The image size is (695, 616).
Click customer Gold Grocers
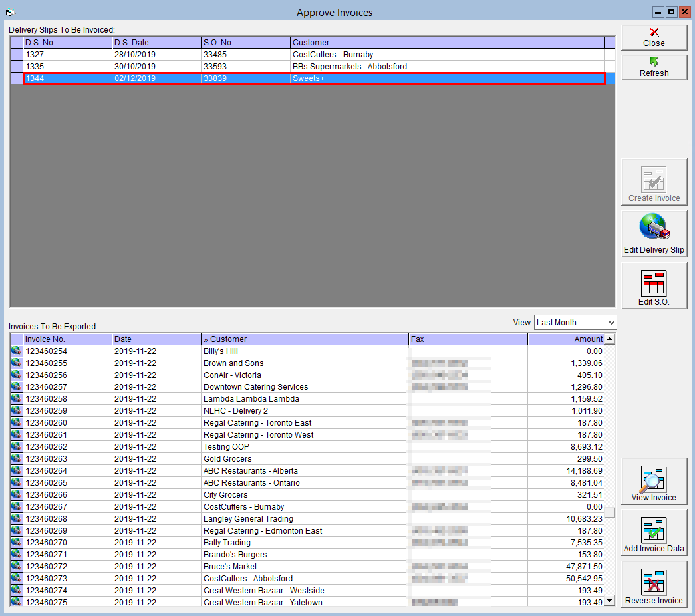pos(227,458)
